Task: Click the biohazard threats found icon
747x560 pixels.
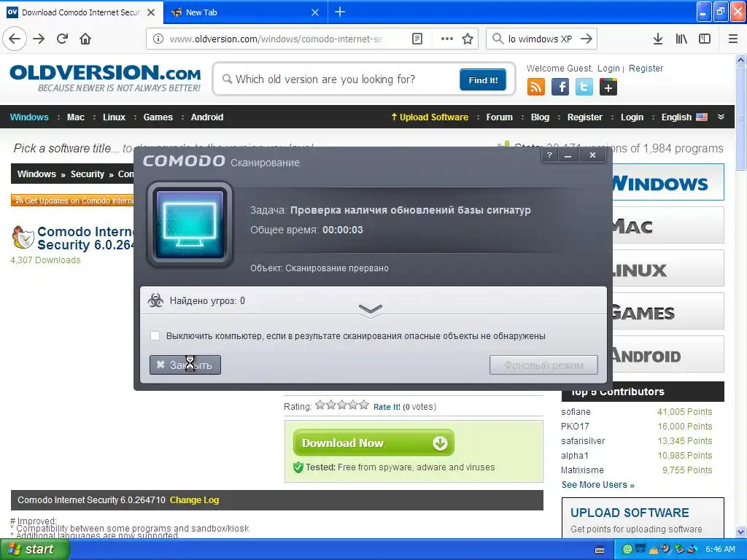Action: pos(155,300)
